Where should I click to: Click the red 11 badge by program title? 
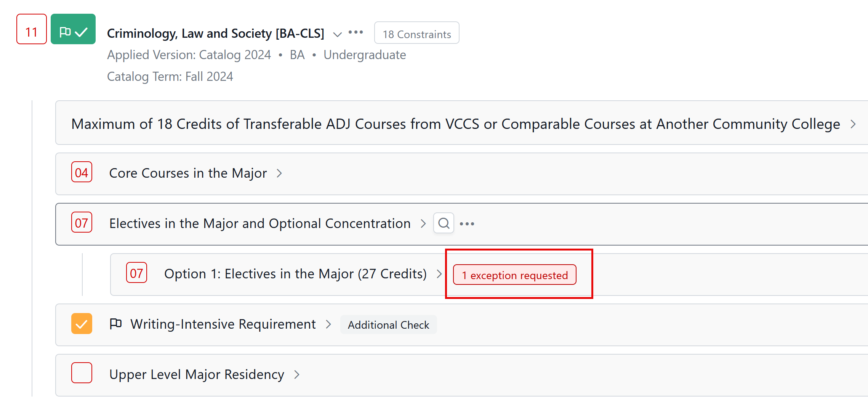32,29
